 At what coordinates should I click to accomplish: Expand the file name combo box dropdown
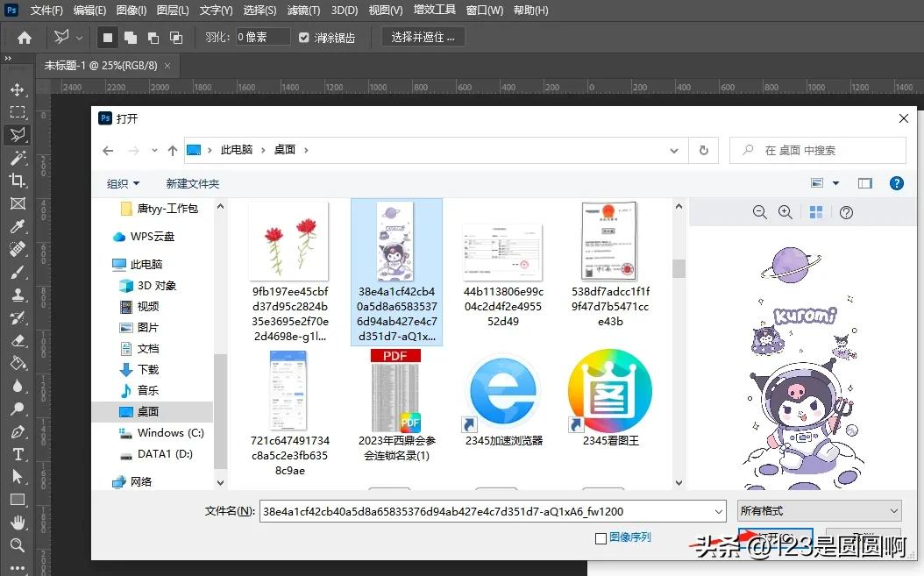718,510
